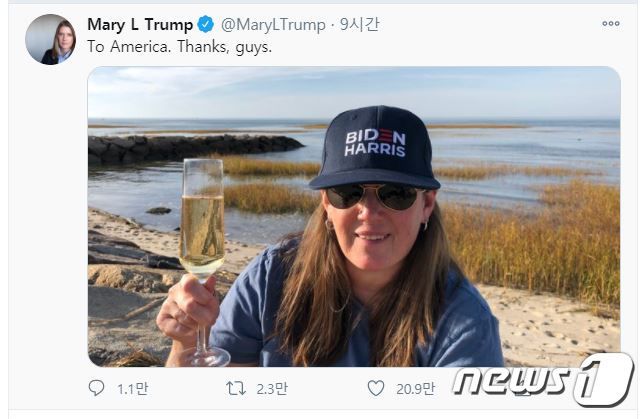
Task: Click the 20.9만 likes count
Action: (x=415, y=388)
